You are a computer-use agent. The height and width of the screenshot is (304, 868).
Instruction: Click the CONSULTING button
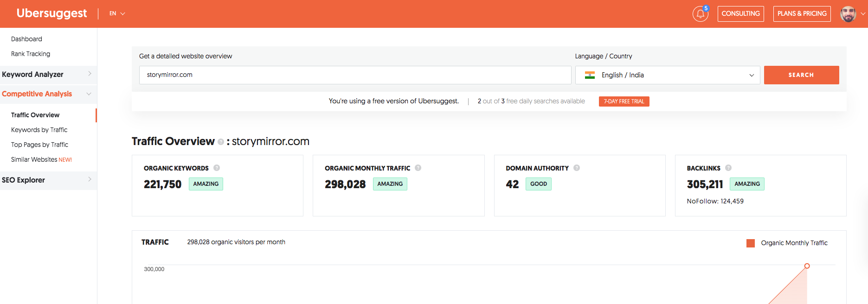point(740,13)
